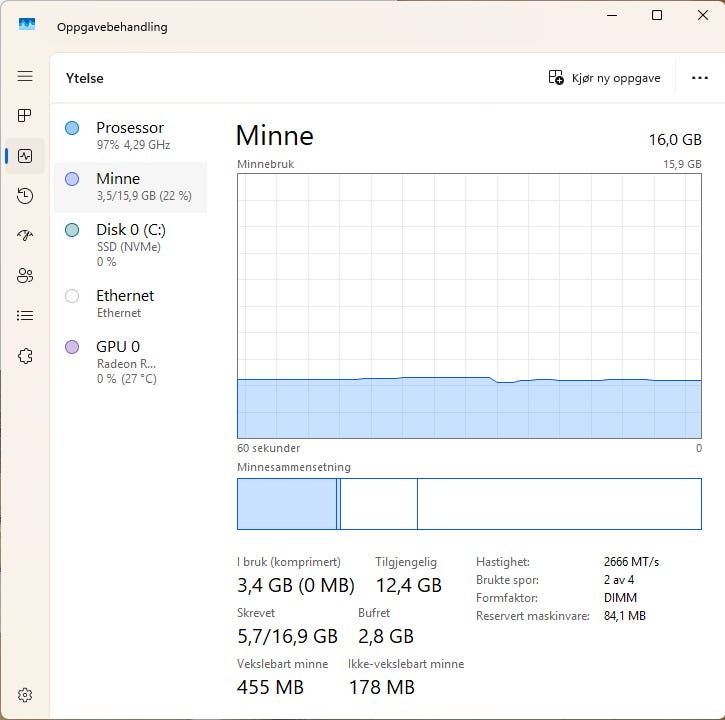
Task: Select Ethernet in the performance list
Action: [x=130, y=303]
